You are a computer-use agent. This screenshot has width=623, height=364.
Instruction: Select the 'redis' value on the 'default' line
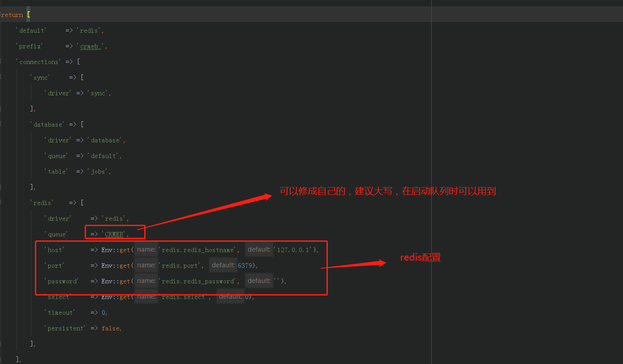coord(89,30)
